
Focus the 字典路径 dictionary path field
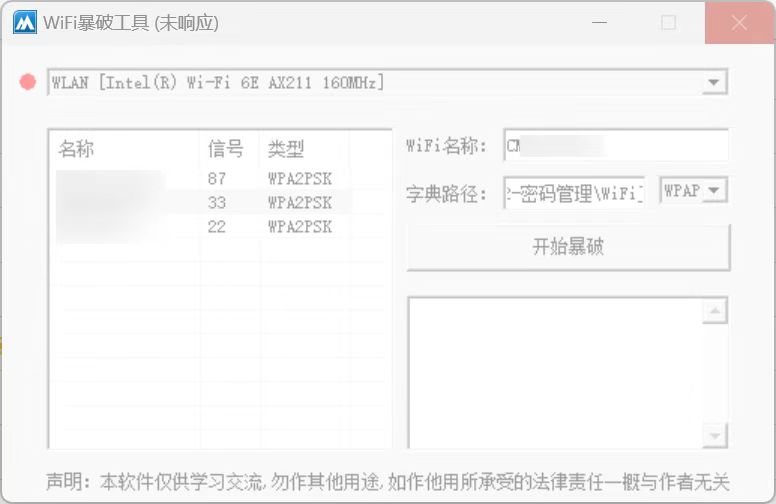[574, 193]
